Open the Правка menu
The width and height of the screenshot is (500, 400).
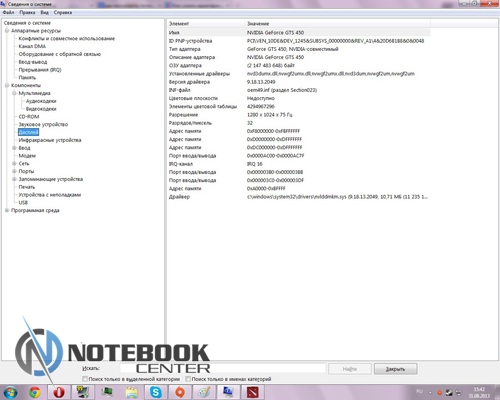click(27, 12)
